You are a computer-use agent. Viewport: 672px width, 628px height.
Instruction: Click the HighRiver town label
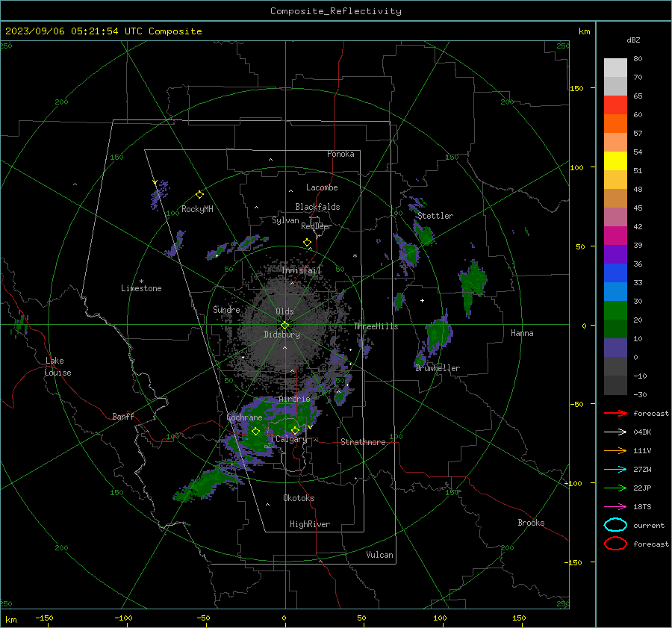tap(310, 524)
